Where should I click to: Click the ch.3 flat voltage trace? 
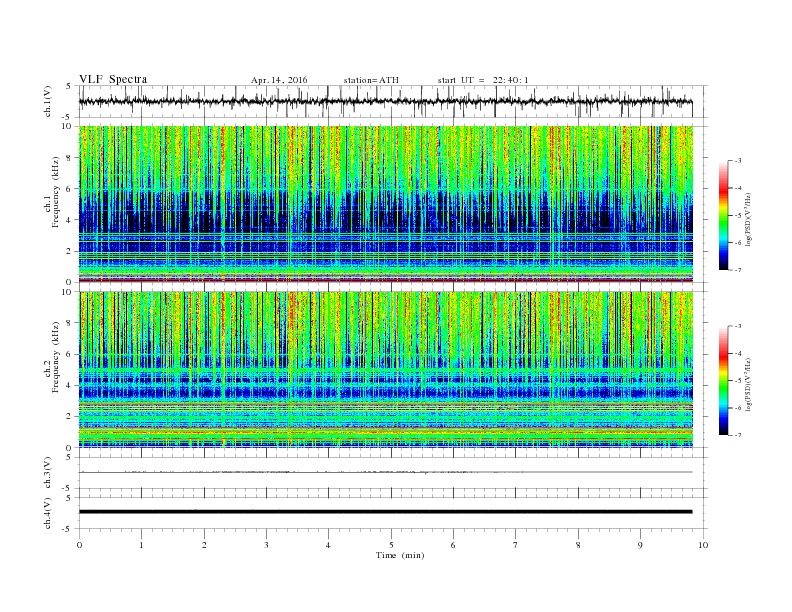pyautogui.click(x=386, y=472)
